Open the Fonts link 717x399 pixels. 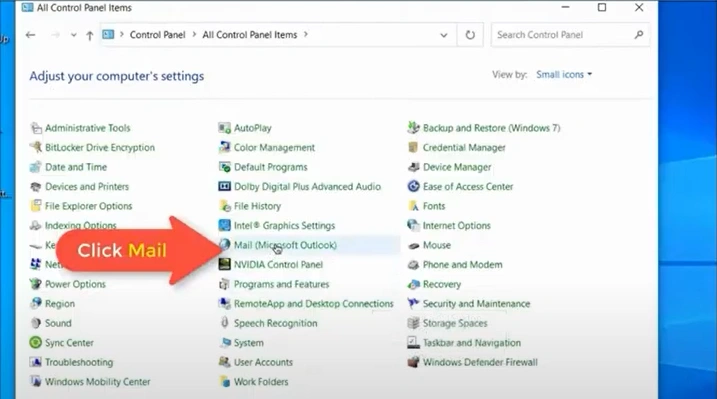434,206
